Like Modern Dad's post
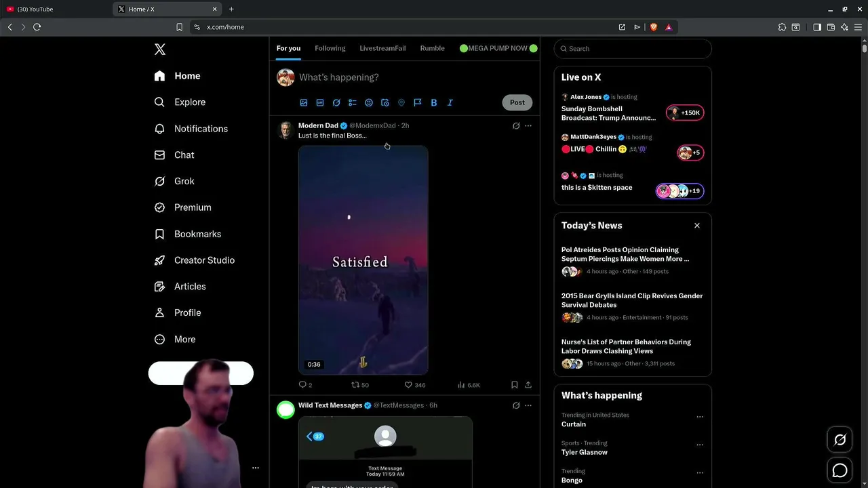Screen dimensions: 868x488 [414, 385]
